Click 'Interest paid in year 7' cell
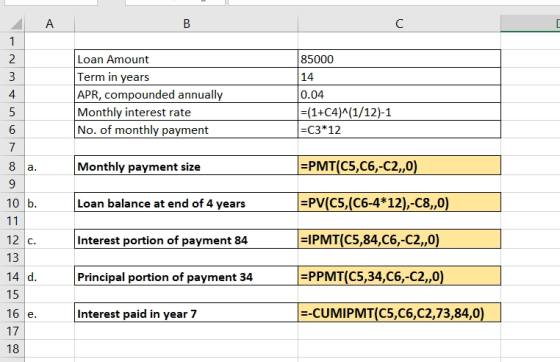 pos(186,313)
